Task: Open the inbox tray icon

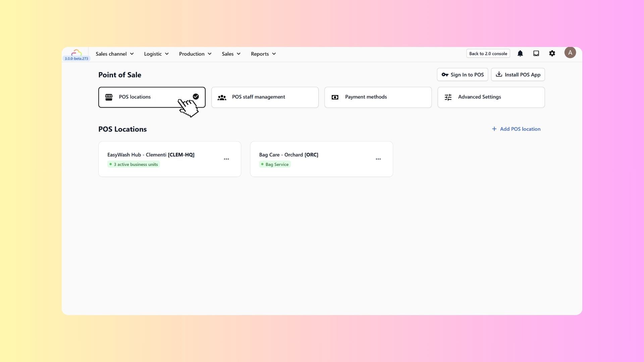Action: 536,54
